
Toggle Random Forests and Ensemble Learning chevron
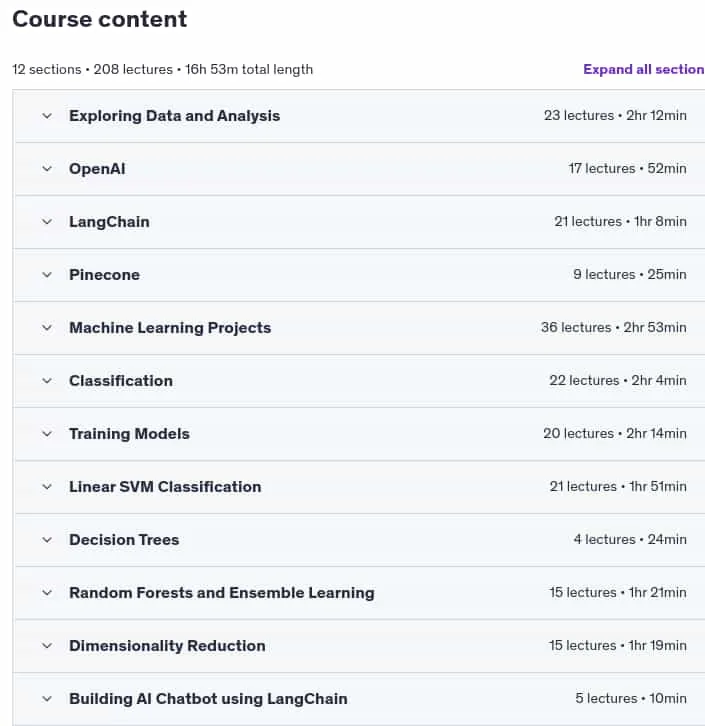(x=47, y=593)
